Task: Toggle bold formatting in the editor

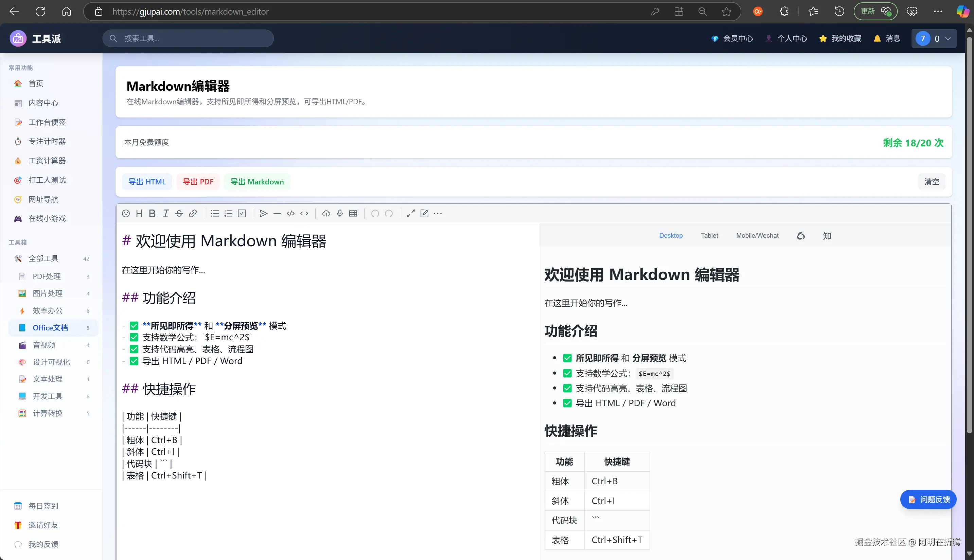Action: [x=152, y=214]
